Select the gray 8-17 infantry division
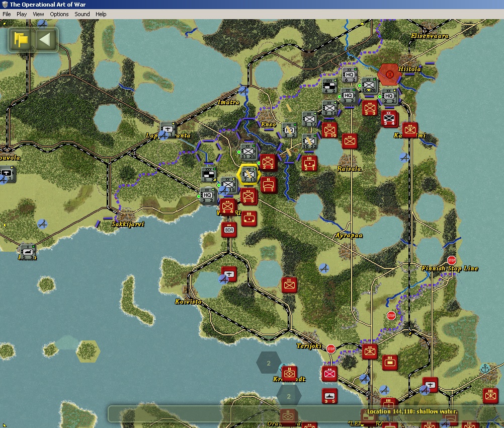504x428 pixels. pyautogui.click(x=309, y=119)
